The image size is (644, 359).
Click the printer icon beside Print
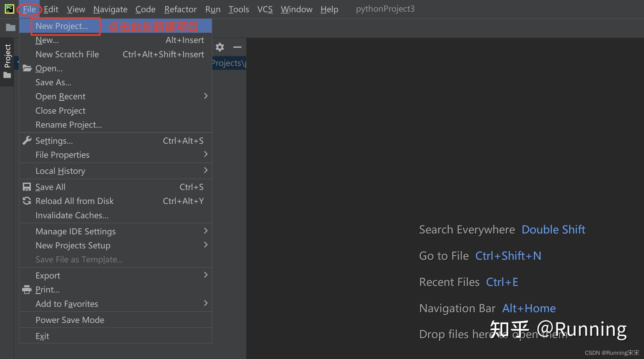pos(27,289)
